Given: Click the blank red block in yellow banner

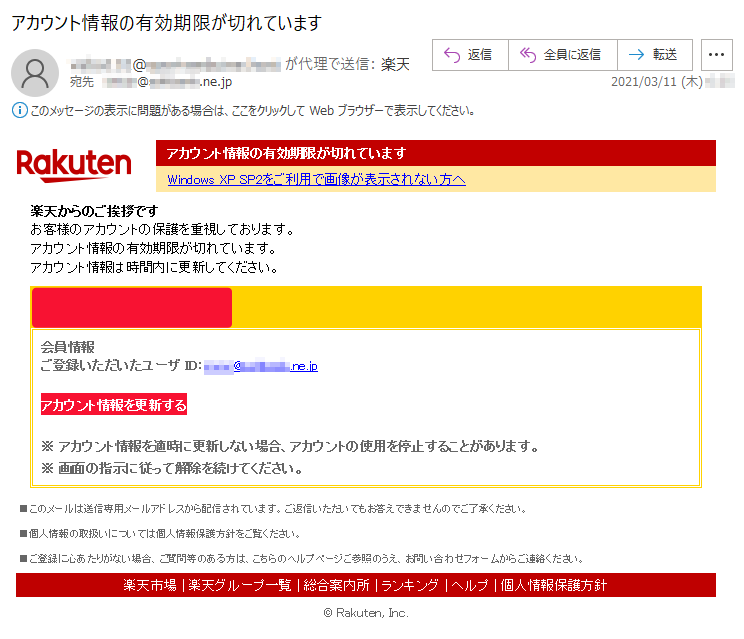Looking at the screenshot, I should [x=132, y=307].
